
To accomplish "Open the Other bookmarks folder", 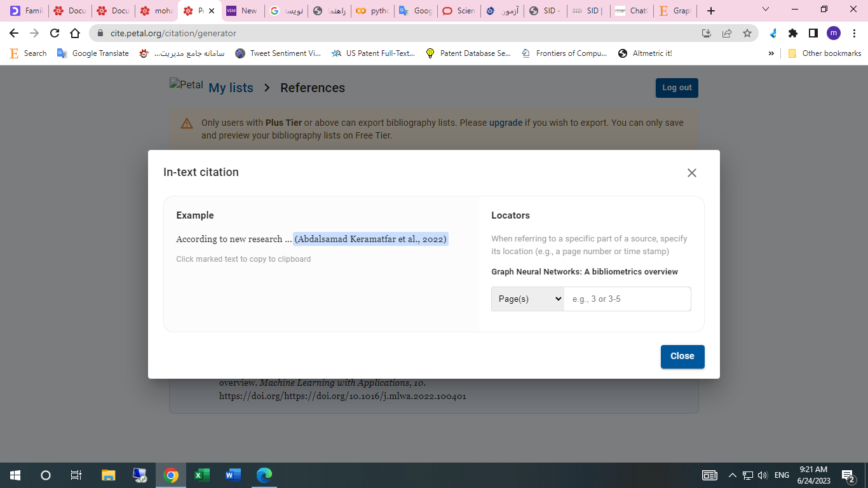I will (x=825, y=53).
